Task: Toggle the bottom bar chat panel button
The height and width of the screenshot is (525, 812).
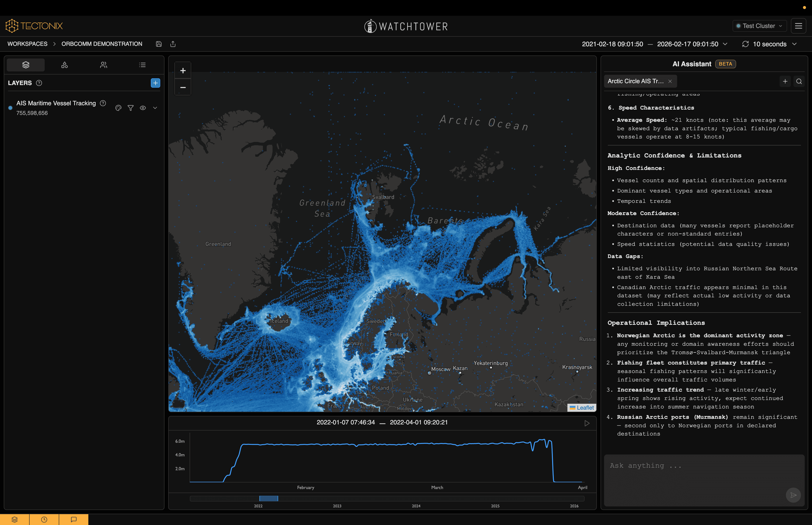Action: point(74,520)
